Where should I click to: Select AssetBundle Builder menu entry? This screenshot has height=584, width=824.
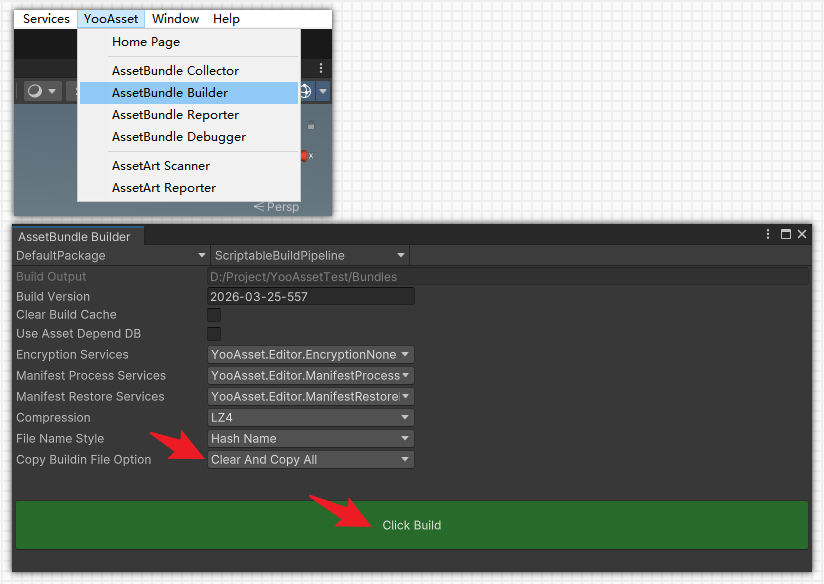(189, 93)
